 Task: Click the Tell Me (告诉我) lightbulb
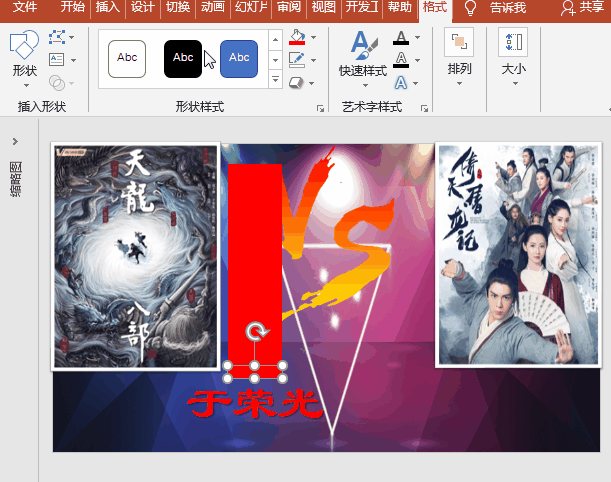(470, 8)
